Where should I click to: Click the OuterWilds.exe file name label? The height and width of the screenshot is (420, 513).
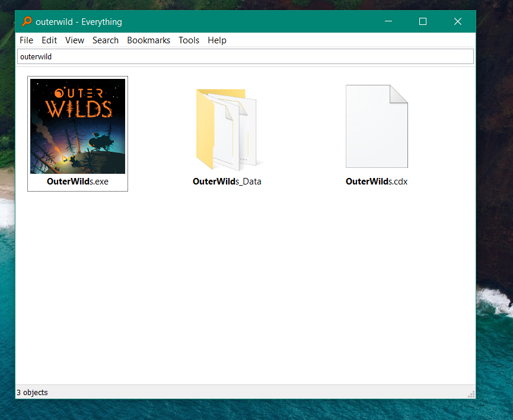(78, 182)
